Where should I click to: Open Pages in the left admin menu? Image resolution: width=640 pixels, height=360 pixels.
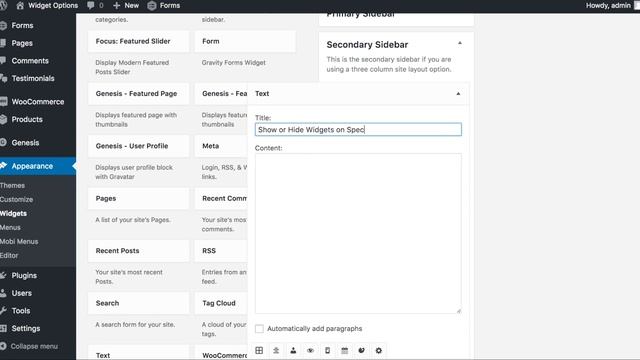[x=22, y=43]
